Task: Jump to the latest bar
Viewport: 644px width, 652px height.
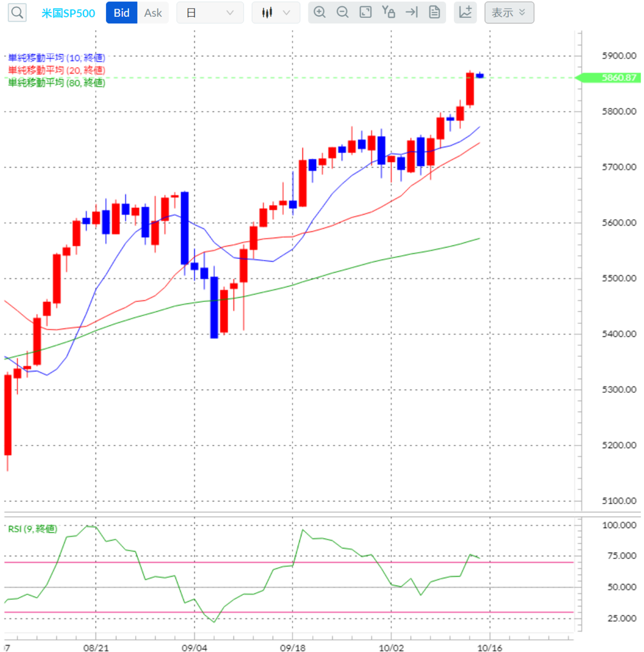Action: [412, 12]
